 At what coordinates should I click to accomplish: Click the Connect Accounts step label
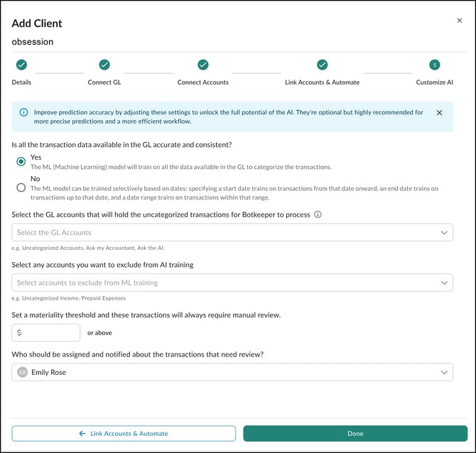pyautogui.click(x=203, y=82)
